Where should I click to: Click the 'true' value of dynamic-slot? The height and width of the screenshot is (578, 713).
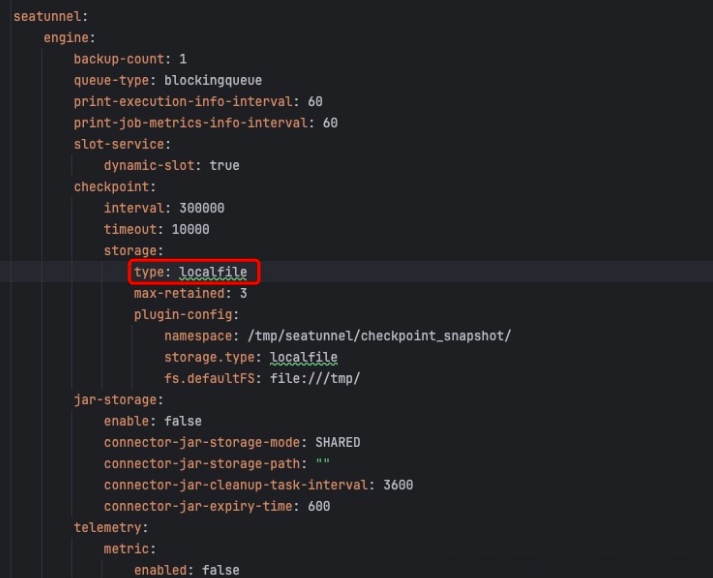[x=224, y=166]
